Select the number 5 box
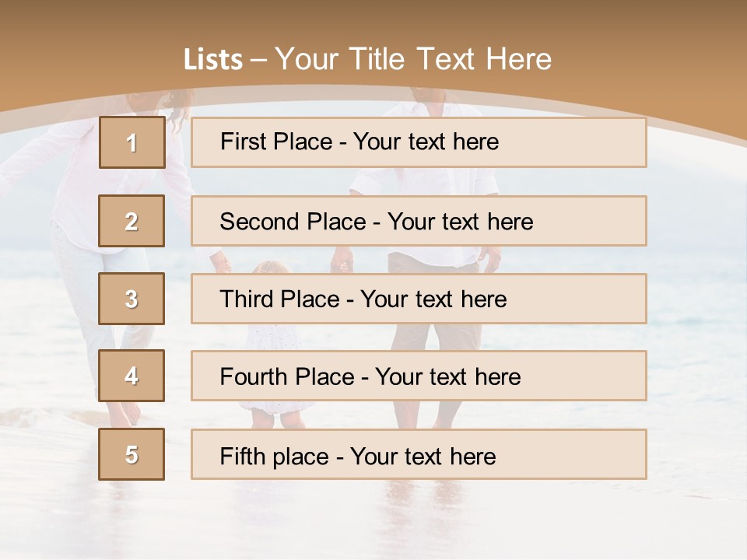The height and width of the screenshot is (560, 747). (x=132, y=454)
